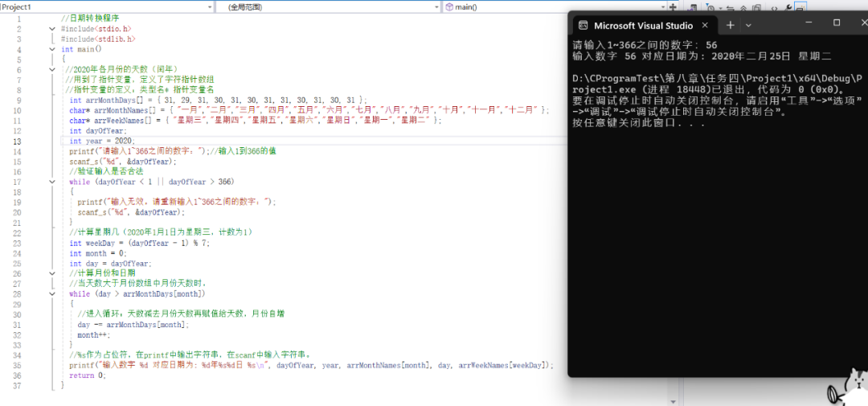The image size is (868, 406).
Task: Collapse the while validation loop at line 17
Action: coord(52,182)
